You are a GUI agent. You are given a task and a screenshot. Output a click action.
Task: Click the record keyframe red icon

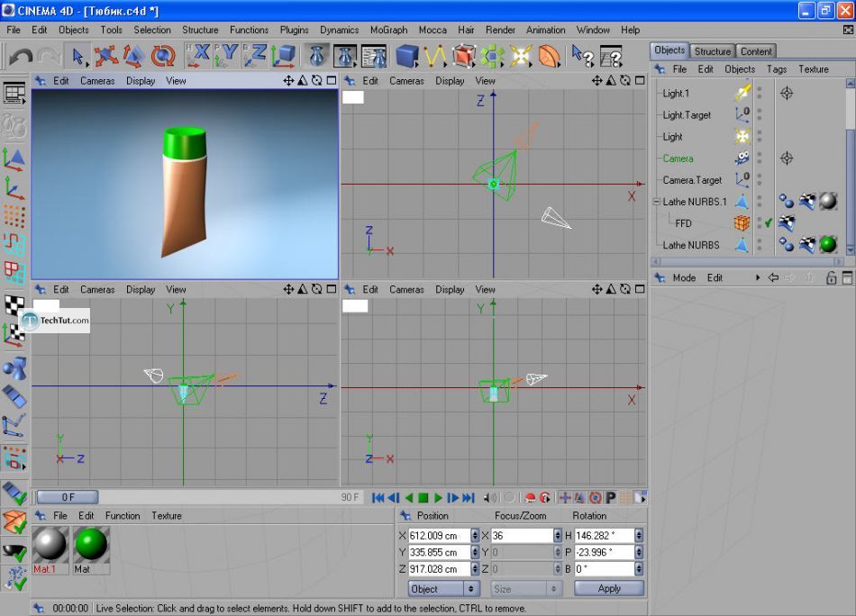(x=530, y=498)
